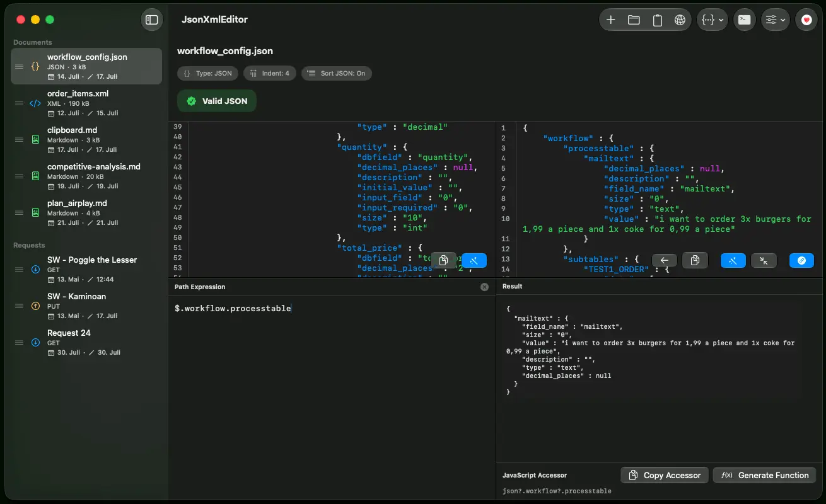The image size is (826, 504).
Task: Open the curly braces format dropdown
Action: click(713, 20)
